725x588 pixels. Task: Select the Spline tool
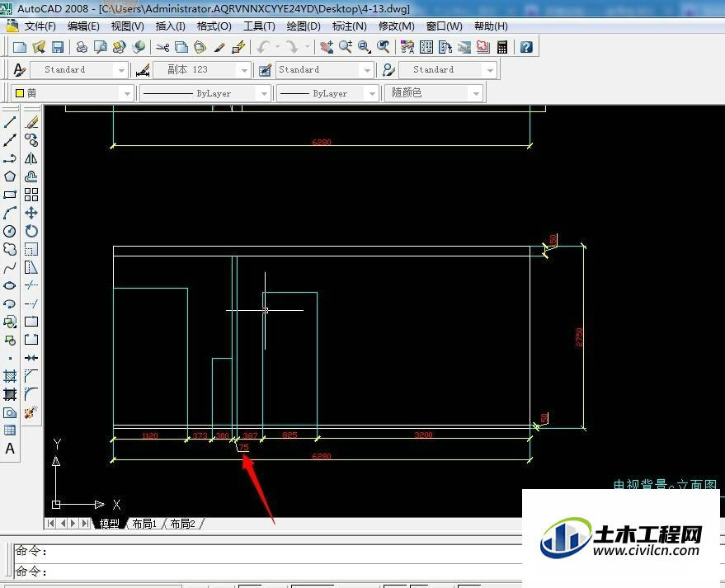click(x=10, y=267)
